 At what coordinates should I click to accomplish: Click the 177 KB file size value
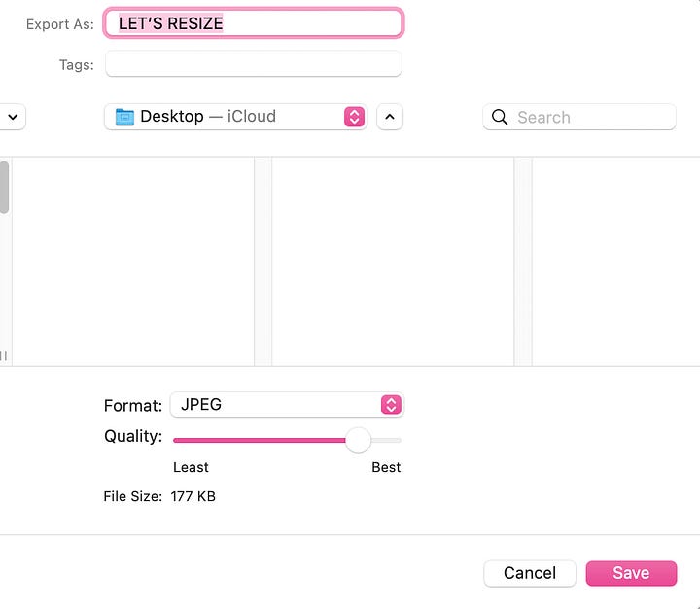tap(192, 496)
